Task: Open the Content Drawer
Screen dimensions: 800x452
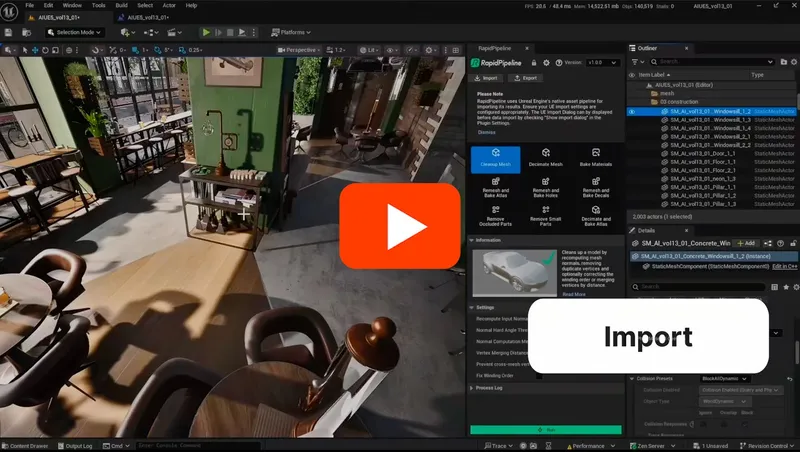Action: pos(25,446)
